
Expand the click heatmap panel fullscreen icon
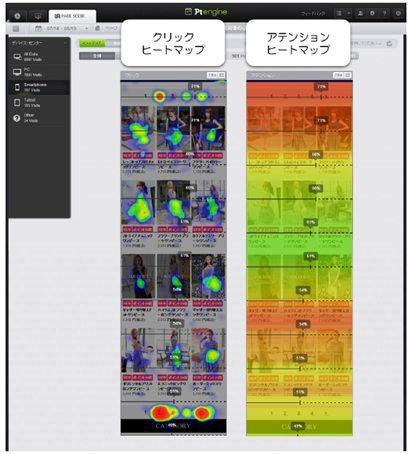[x=222, y=75]
